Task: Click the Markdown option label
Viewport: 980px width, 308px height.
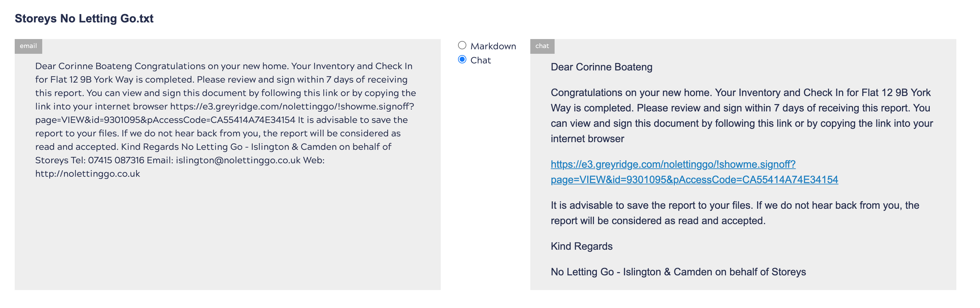Action: point(493,46)
